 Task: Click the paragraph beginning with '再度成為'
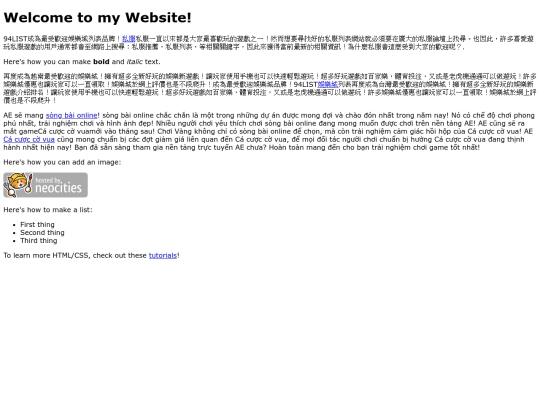coord(270,88)
